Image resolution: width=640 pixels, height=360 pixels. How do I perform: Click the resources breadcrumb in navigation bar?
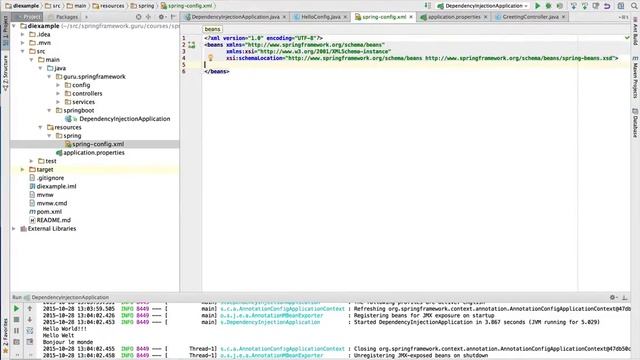click(108, 6)
